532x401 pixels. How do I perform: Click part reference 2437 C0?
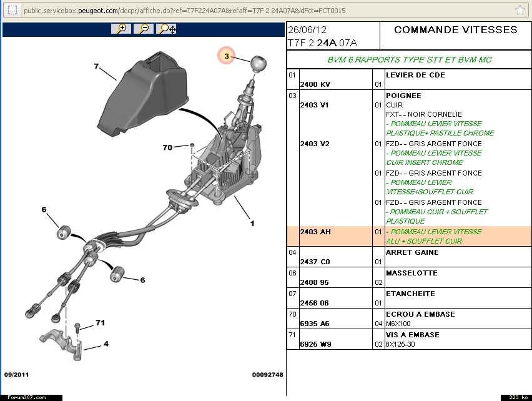(315, 262)
